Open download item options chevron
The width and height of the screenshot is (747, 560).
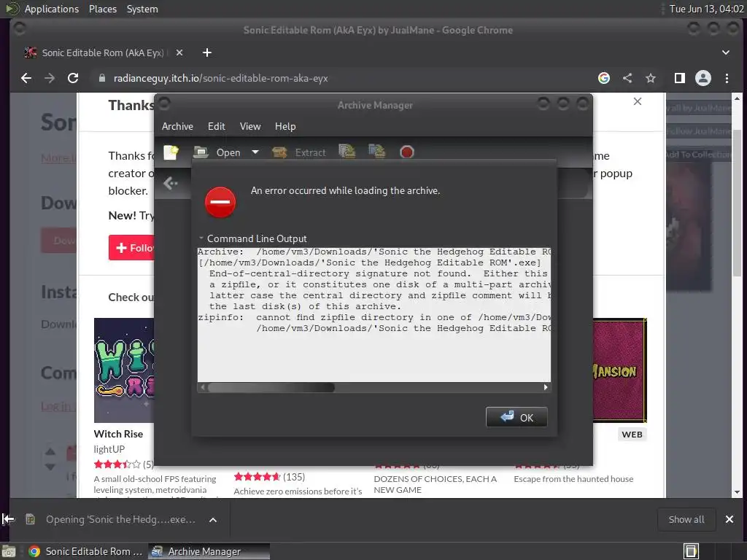pos(213,520)
